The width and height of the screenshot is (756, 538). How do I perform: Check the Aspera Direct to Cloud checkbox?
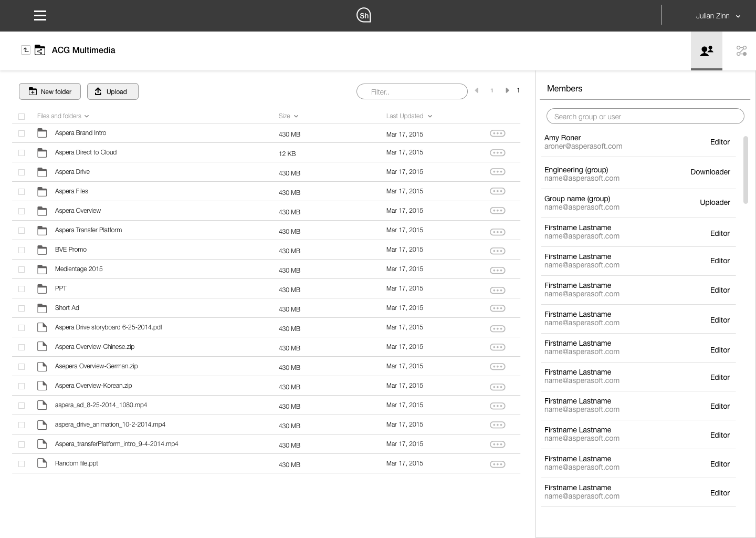pyautogui.click(x=22, y=153)
